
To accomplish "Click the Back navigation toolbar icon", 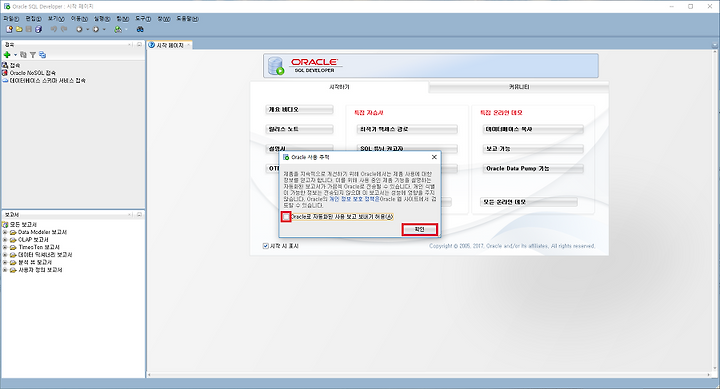I will click(79, 29).
